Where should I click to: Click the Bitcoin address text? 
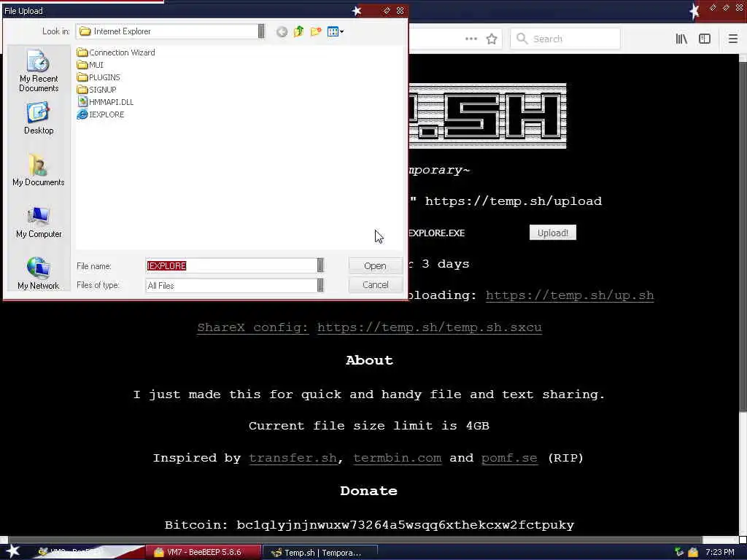(x=405, y=525)
